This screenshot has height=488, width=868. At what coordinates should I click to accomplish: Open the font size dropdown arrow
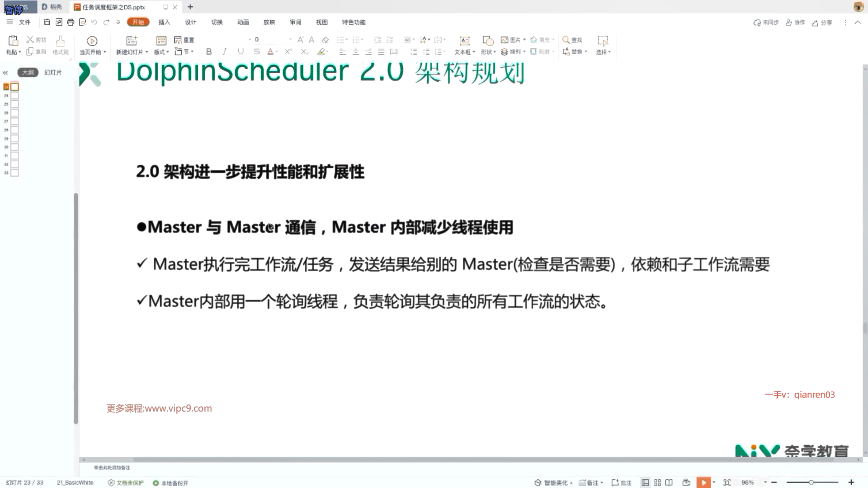[290, 39]
